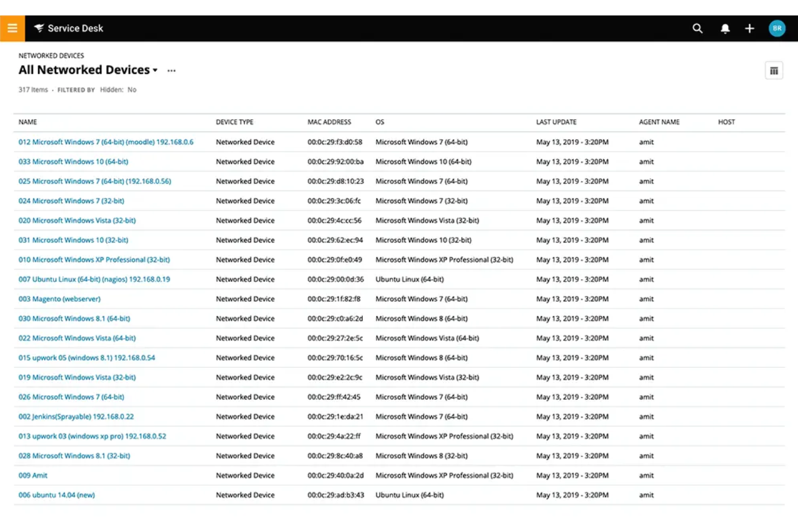Image resolution: width=798 pixels, height=532 pixels.
Task: Expand the All Networked Devices view dropdown
Action: pos(155,70)
